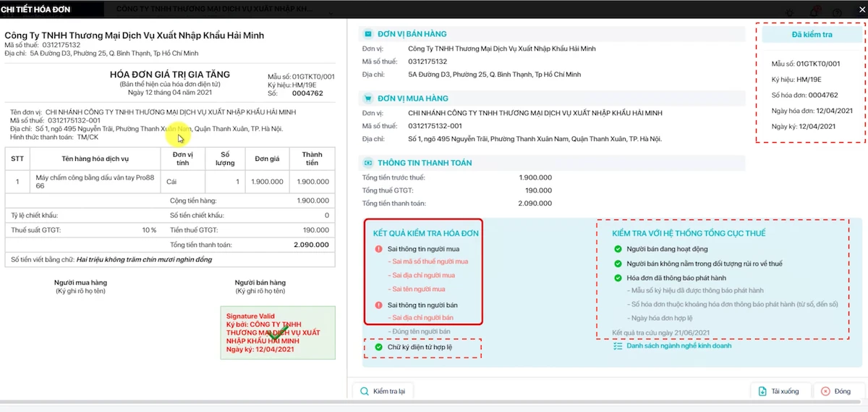
Task: Click the lightbulb tips icon in header
Action: coord(790,11)
